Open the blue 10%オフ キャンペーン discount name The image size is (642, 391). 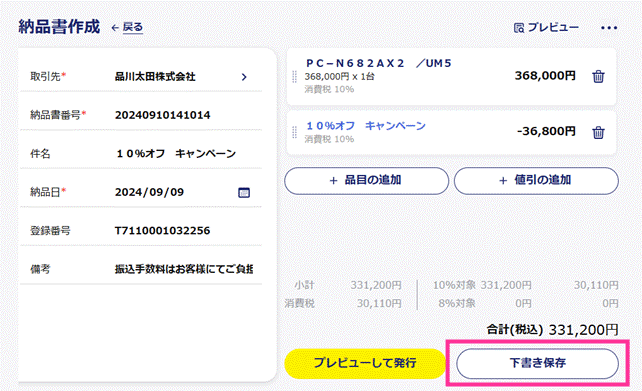point(366,126)
